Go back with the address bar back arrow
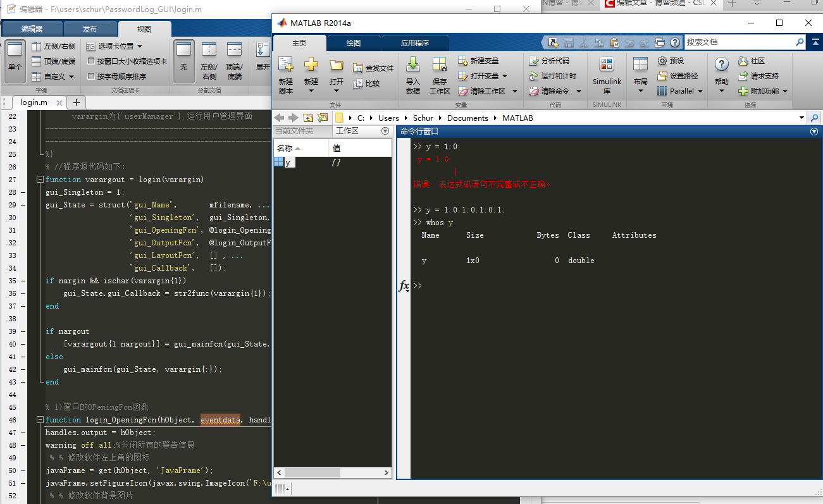 [279, 118]
